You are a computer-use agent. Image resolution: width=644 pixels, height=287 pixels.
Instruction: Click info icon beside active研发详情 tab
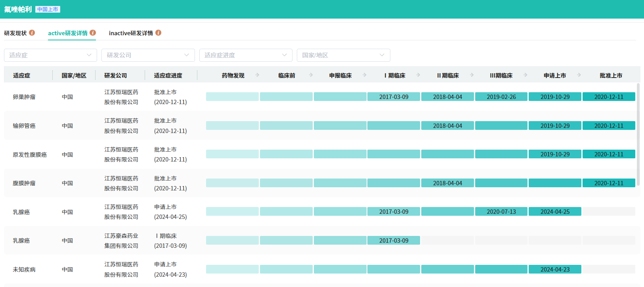93,33
